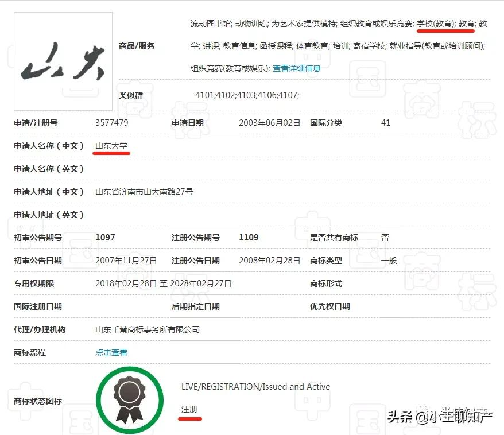Click the 注册公告期号 label
The image size is (504, 435).
(195, 238)
